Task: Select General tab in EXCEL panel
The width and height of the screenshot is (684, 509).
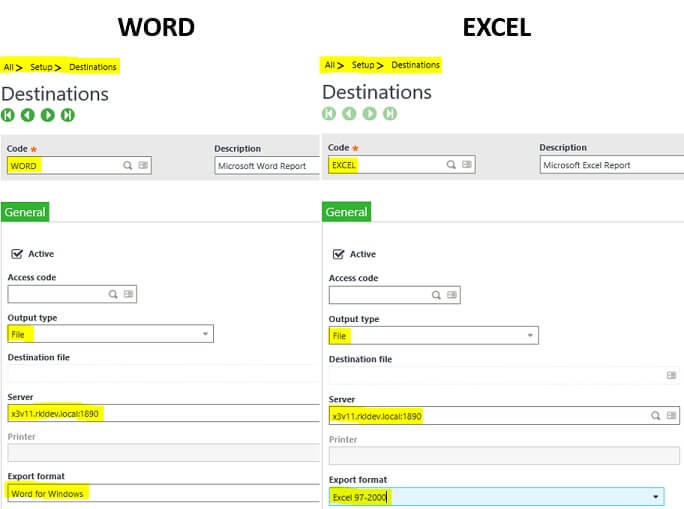Action: tap(346, 212)
